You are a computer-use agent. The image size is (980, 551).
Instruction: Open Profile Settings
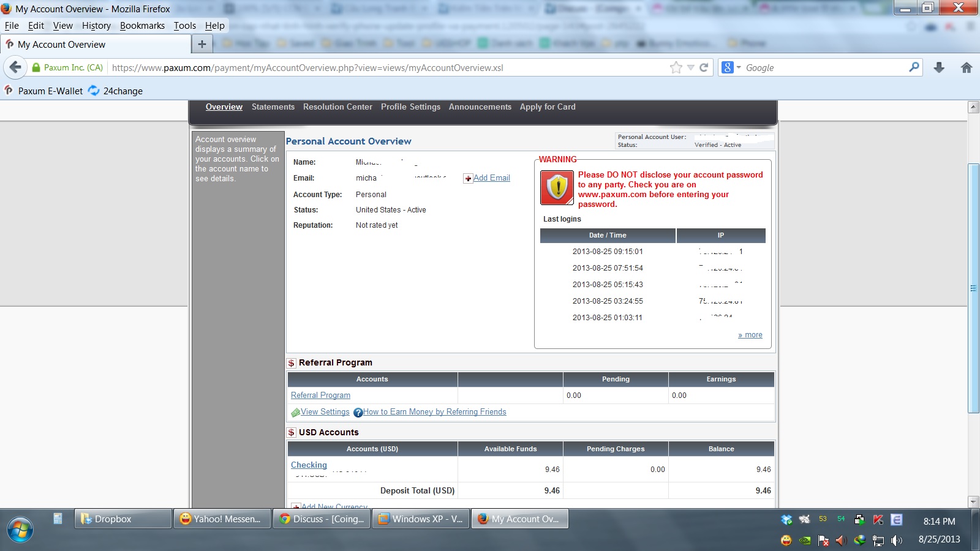coord(410,107)
